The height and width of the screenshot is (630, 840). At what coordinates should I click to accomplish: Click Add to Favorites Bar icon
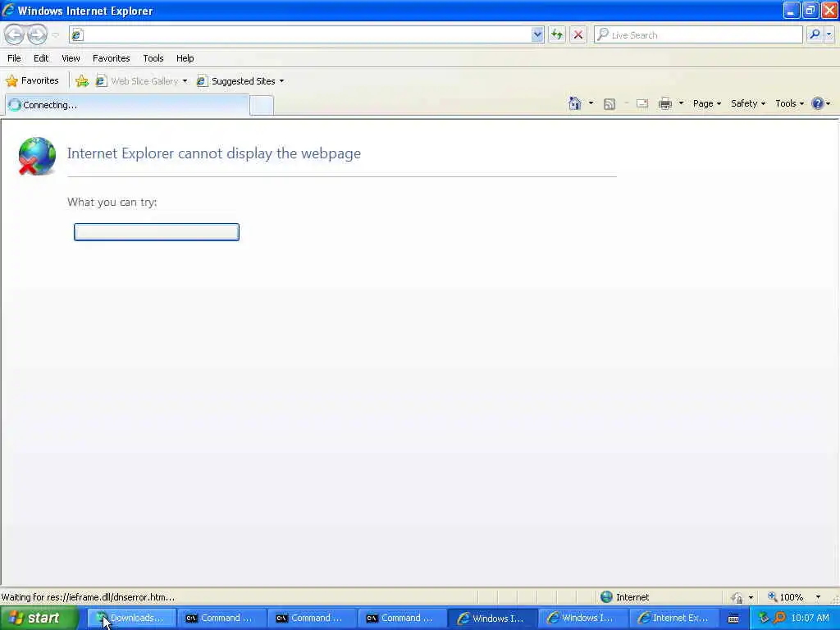pos(82,81)
